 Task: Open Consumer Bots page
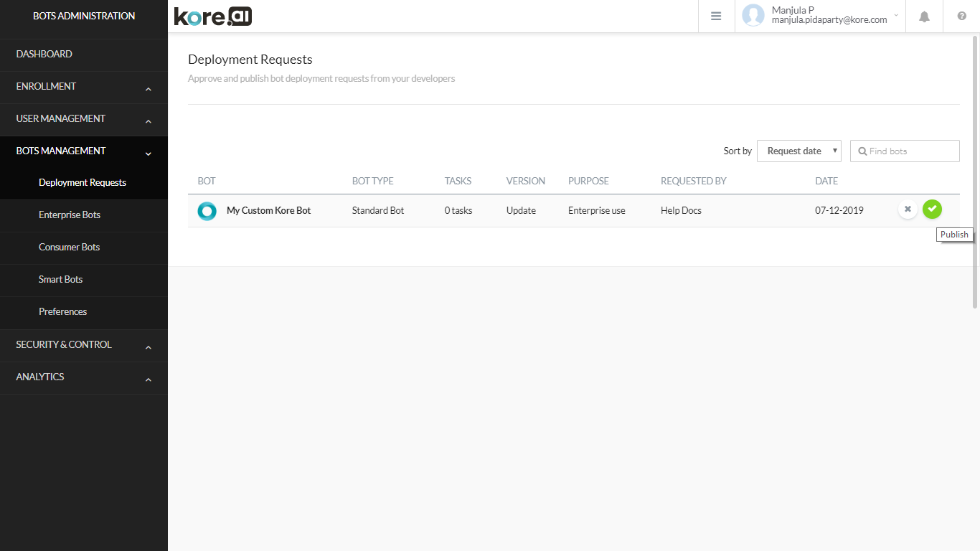pyautogui.click(x=69, y=248)
